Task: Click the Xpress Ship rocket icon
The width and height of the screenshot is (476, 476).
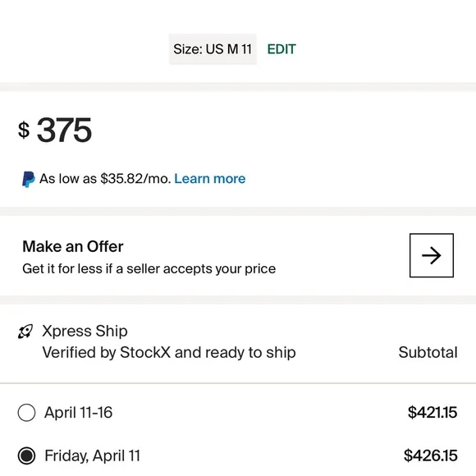Action: click(25, 332)
